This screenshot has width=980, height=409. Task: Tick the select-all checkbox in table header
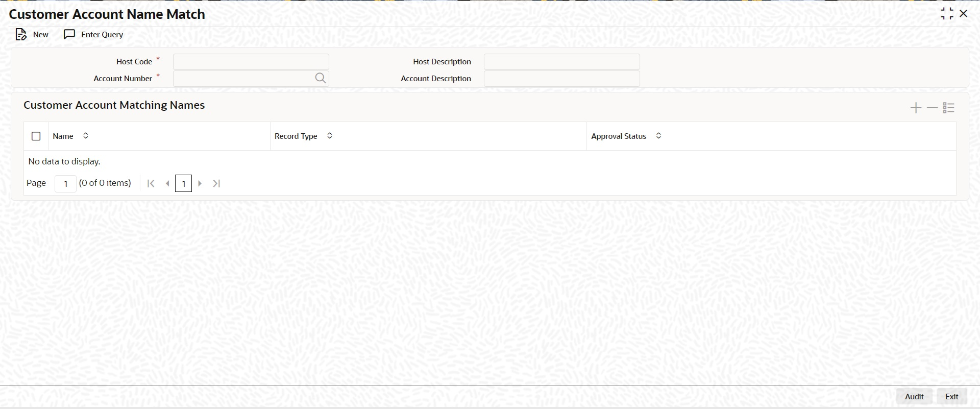pos(36,136)
